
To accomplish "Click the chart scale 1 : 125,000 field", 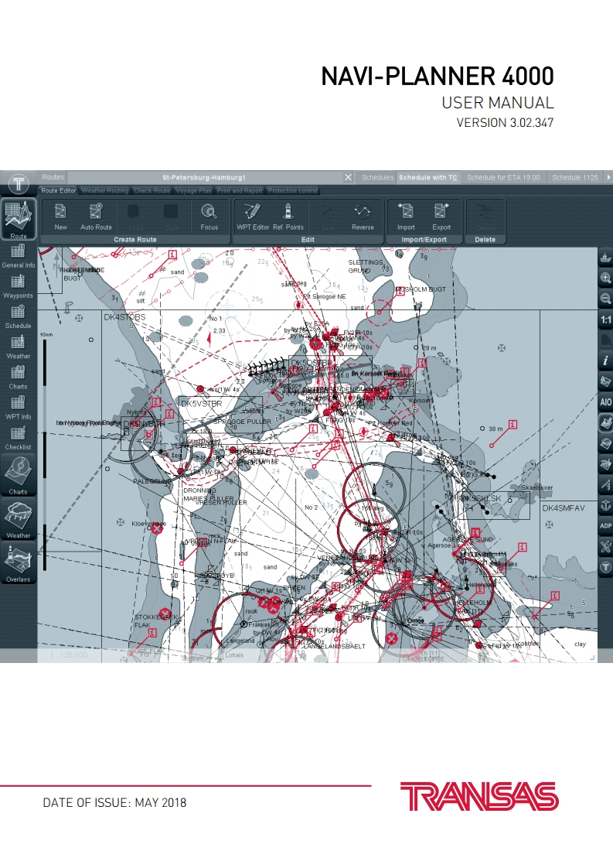I will click(x=69, y=655).
